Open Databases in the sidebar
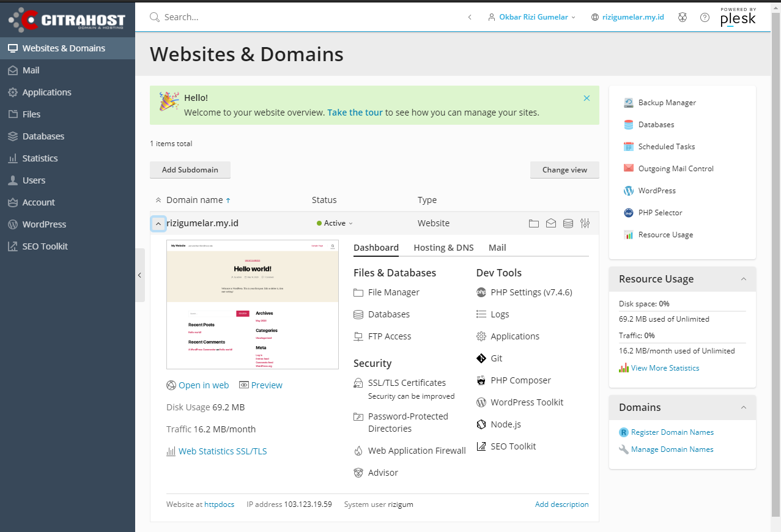Viewport: 781px width, 532px height. pyautogui.click(x=67, y=136)
